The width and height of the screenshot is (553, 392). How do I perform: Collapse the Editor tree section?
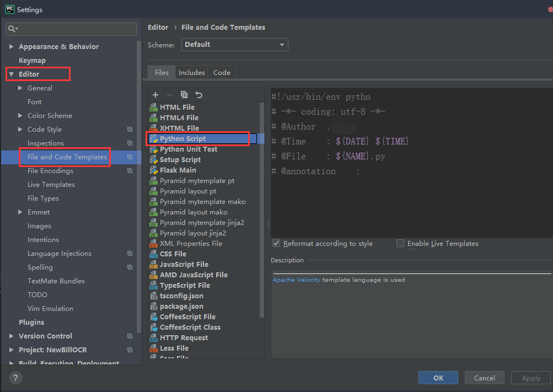(x=11, y=73)
